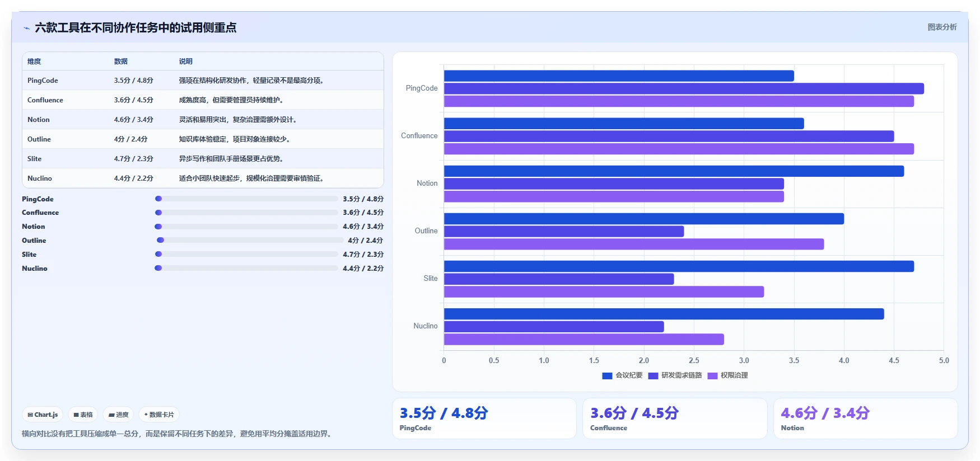Click the 说明 table column header
The width and height of the screenshot is (980, 461).
tap(186, 62)
